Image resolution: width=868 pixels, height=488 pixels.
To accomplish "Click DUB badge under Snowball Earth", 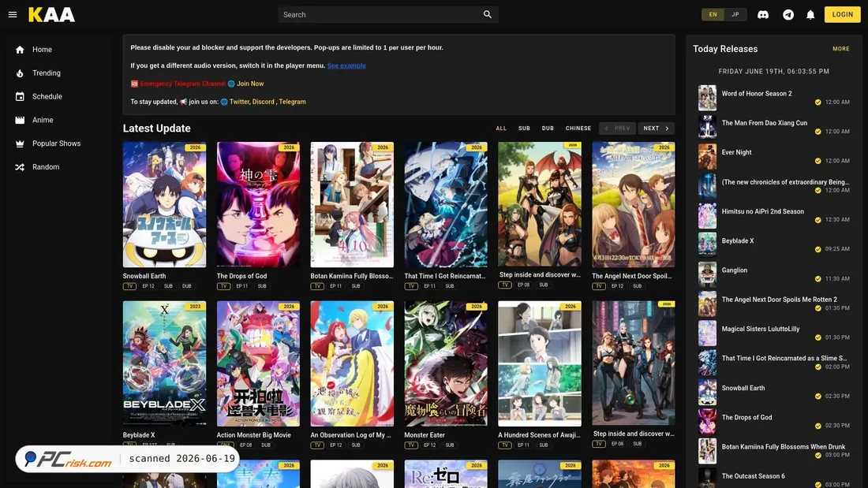I will click(186, 287).
